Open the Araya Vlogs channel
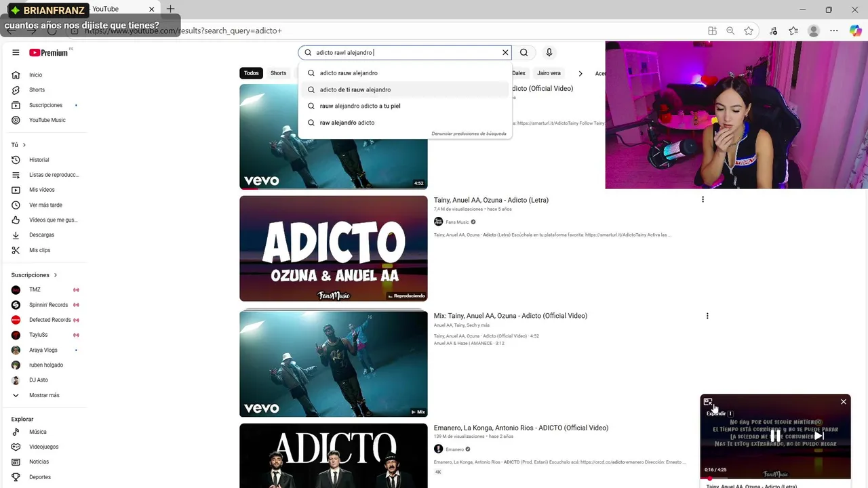Image resolution: width=868 pixels, height=488 pixels. tap(43, 350)
